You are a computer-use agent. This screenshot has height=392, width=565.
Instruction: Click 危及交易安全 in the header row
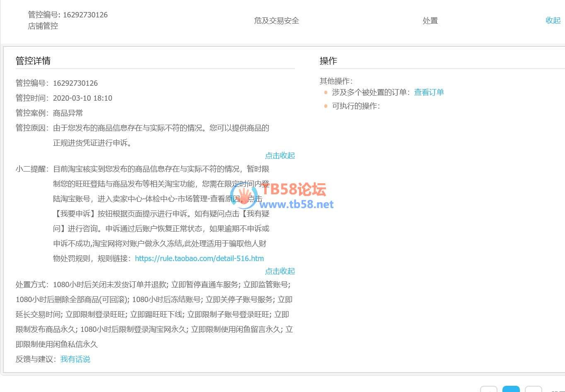pos(277,20)
